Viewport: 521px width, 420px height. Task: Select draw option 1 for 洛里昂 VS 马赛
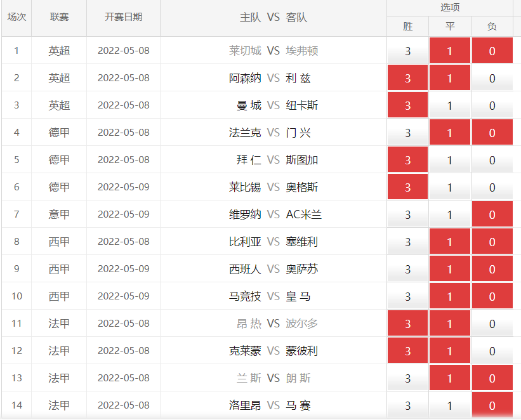point(450,405)
